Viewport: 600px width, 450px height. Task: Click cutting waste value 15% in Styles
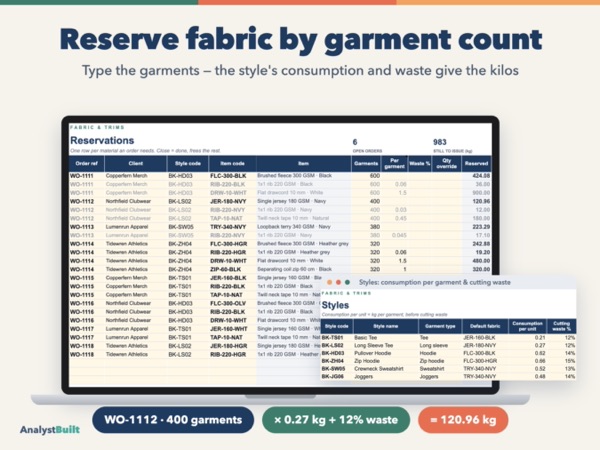pyautogui.click(x=570, y=361)
